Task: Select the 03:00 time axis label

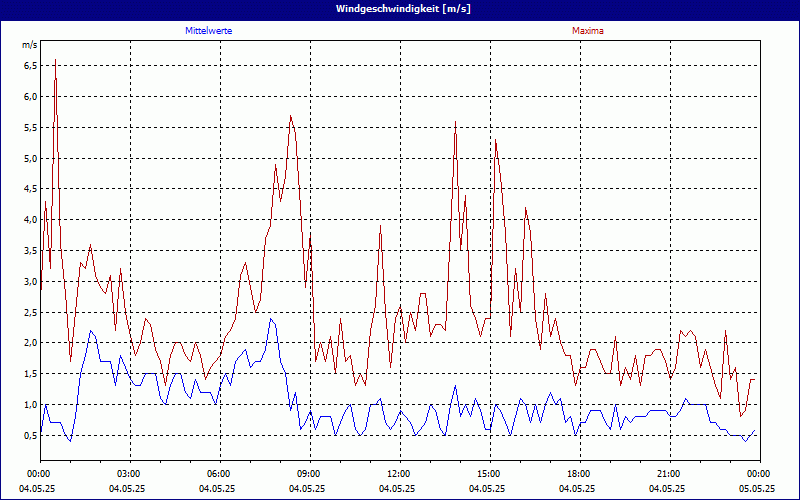Action: [129, 473]
